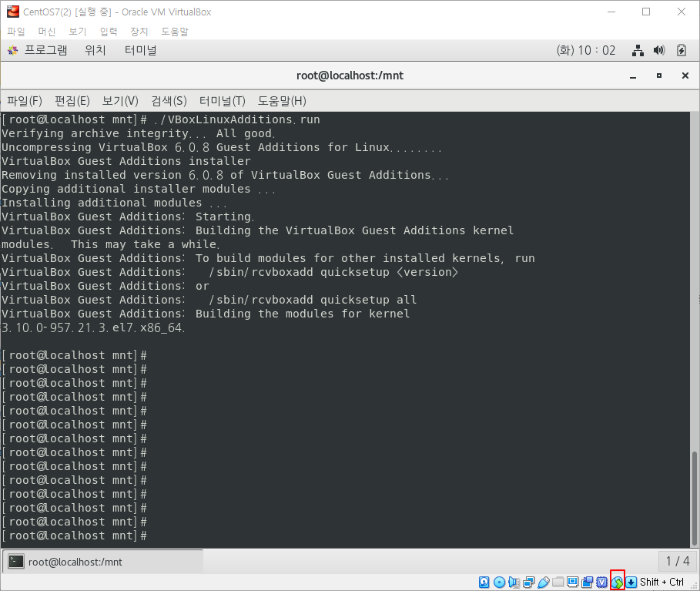Screen dimensions: 700x591
Task: Click '/sbin/rcvboxadd quicksetup <version>' text
Action: [x=333, y=272]
